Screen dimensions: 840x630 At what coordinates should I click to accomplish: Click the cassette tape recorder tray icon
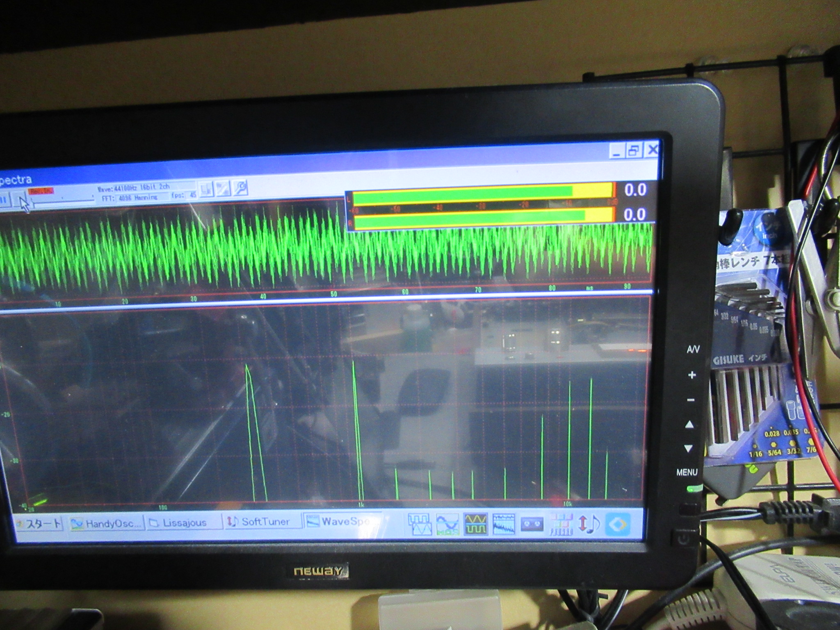(x=532, y=525)
